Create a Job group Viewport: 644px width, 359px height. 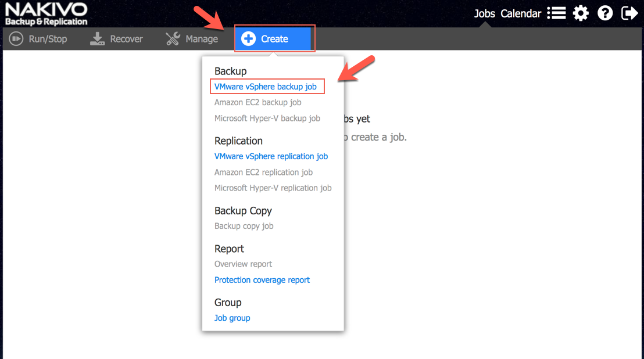(232, 318)
